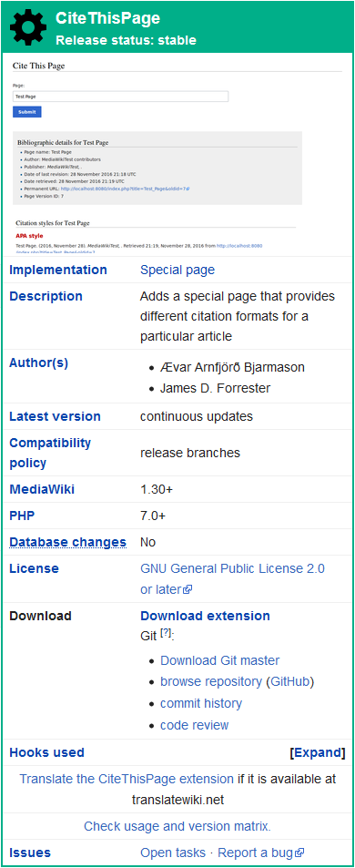Click the 'Release status: stable' text

pos(127,40)
